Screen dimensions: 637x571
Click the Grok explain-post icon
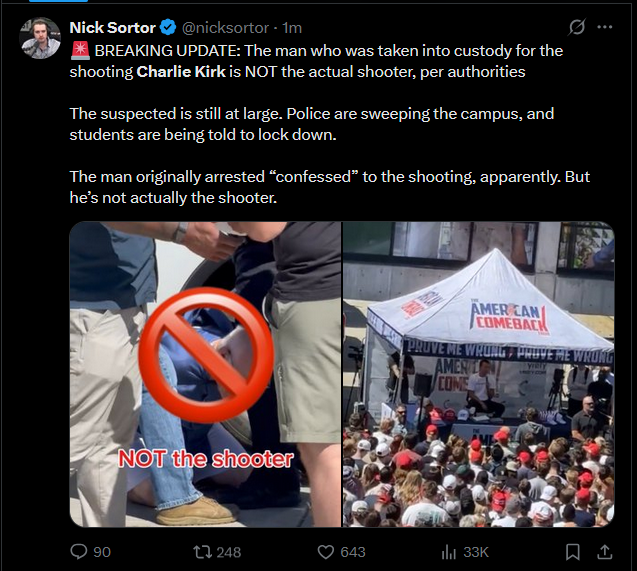point(577,27)
